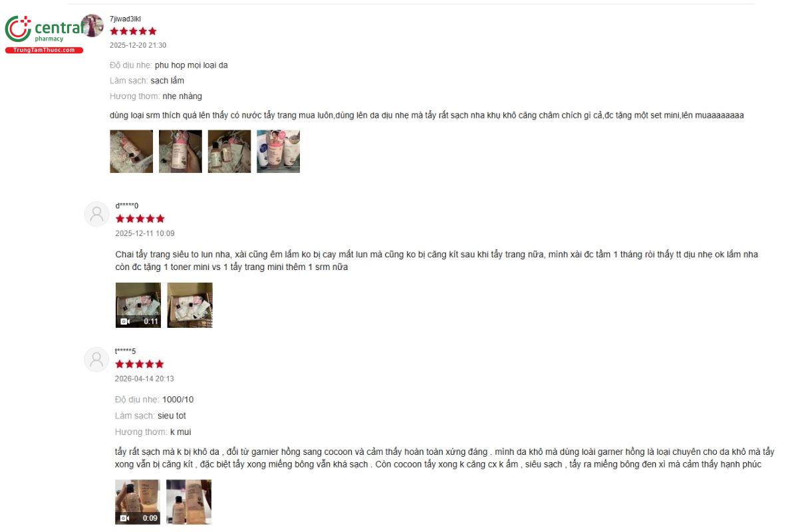This screenshot has height=532, width=798.
Task: Click the star rating under t*****5
Action: 140,364
